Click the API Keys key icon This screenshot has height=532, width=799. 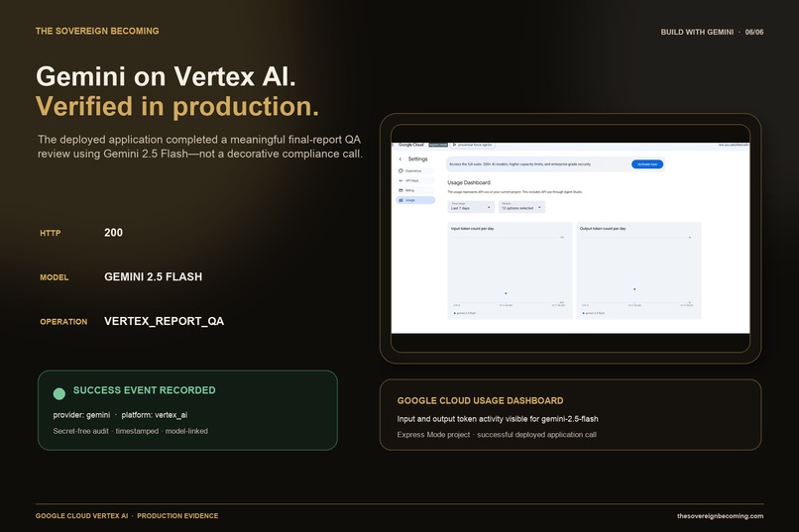[x=400, y=180]
